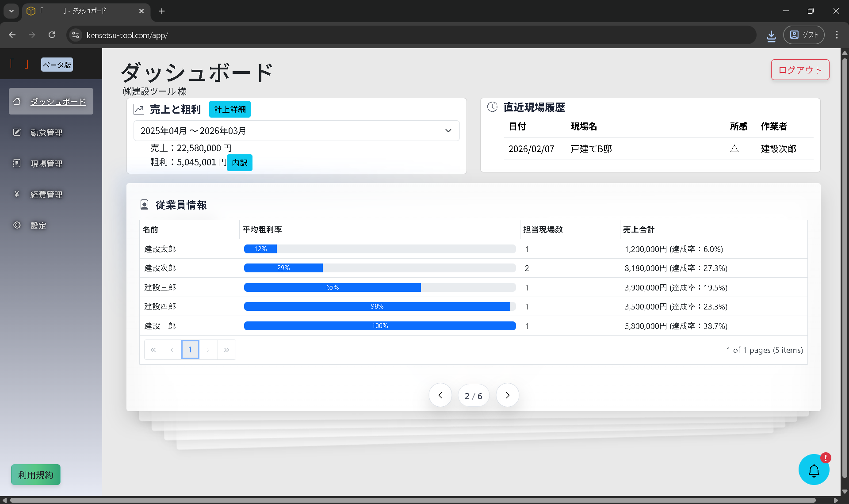This screenshot has width=849, height=504.
Task: Click the home icon for ダッシュボード
Action: click(x=17, y=101)
